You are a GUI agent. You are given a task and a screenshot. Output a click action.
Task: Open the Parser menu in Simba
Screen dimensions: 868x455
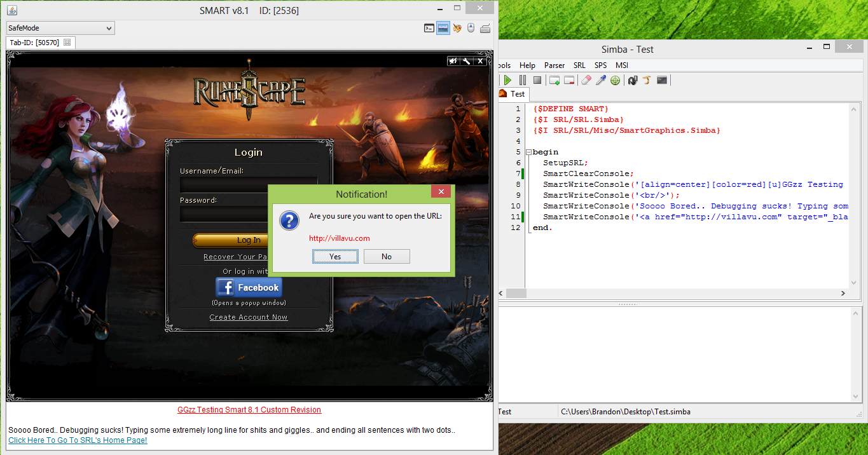555,65
